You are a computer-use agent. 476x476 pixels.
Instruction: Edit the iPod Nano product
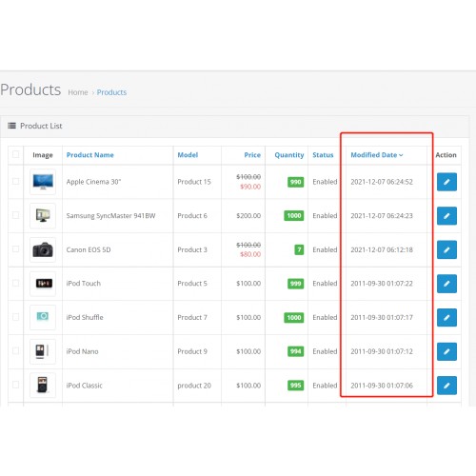tap(446, 351)
